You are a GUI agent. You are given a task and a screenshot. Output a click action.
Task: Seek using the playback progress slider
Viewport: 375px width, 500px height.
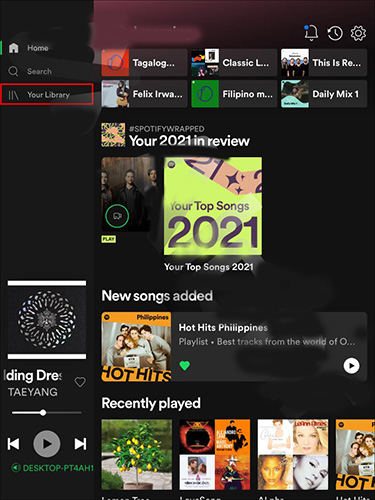pos(47,413)
